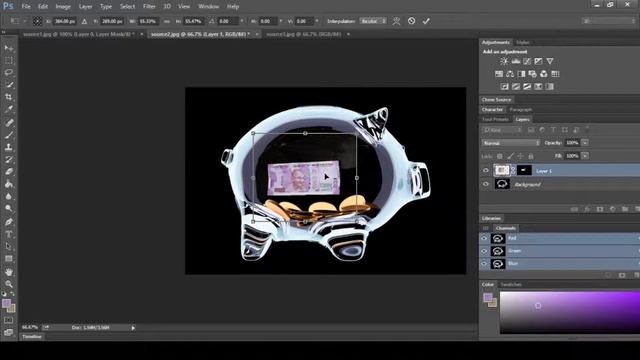Select the Zoom tool in toolbar
The image size is (640, 360).
(9, 284)
